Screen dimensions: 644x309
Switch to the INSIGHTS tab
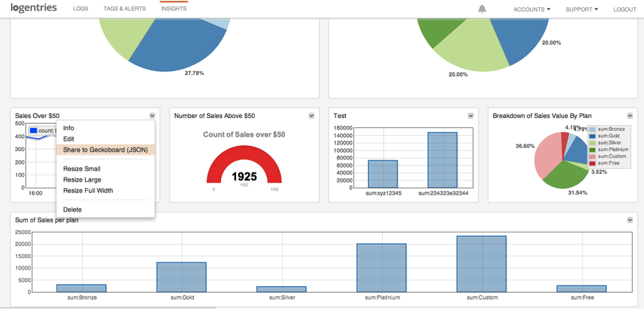pos(174,9)
